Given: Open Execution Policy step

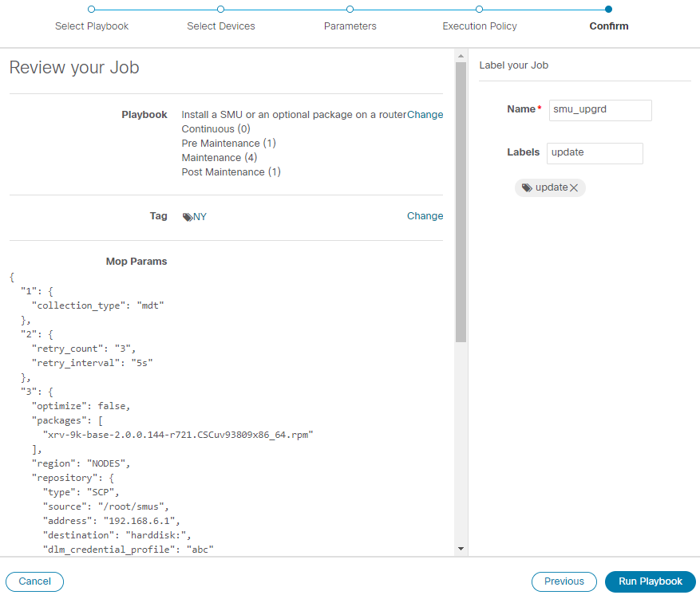Looking at the screenshot, I should tap(479, 10).
